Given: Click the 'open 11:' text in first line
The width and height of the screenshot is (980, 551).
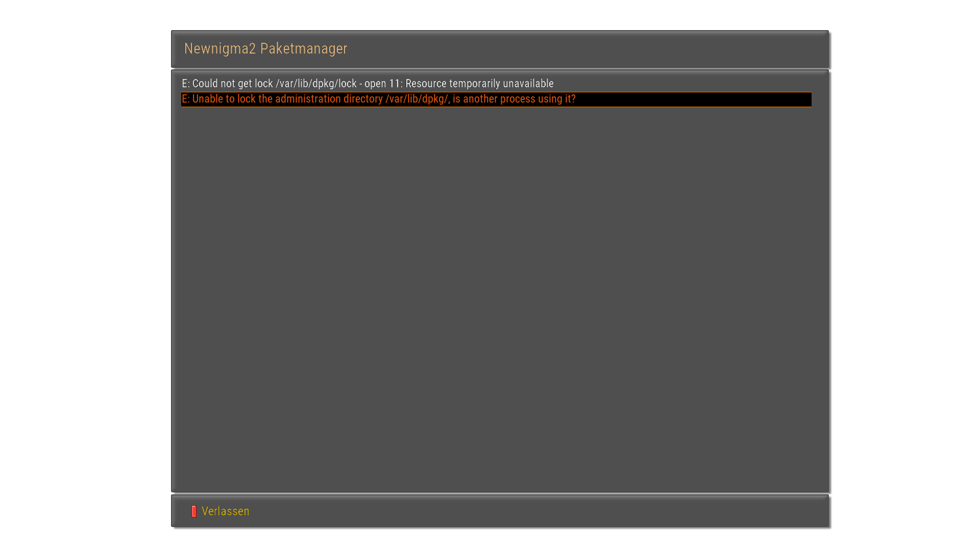Looking at the screenshot, I should tap(383, 84).
